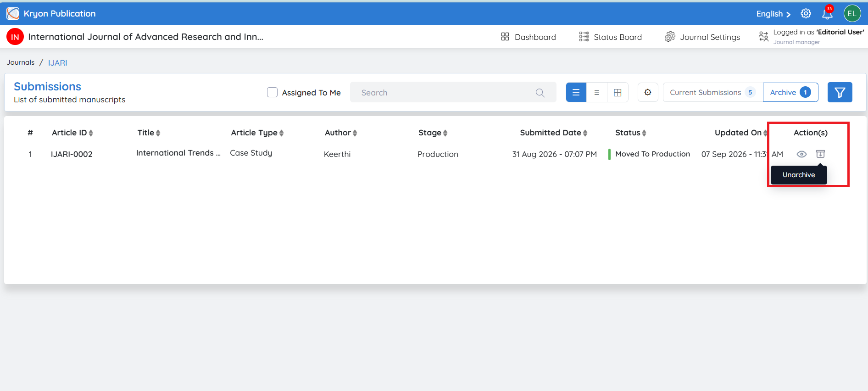This screenshot has height=391, width=868.
Task: Open Journal Settings
Action: 702,37
